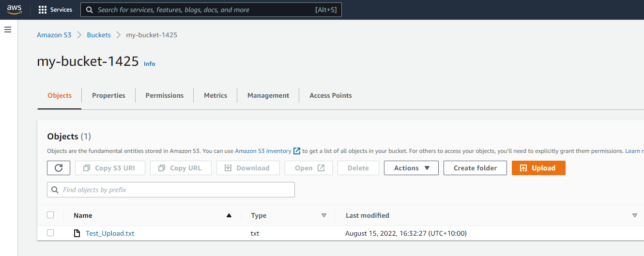Open the Access Points tab
This screenshot has width=644, height=256.
tap(331, 95)
